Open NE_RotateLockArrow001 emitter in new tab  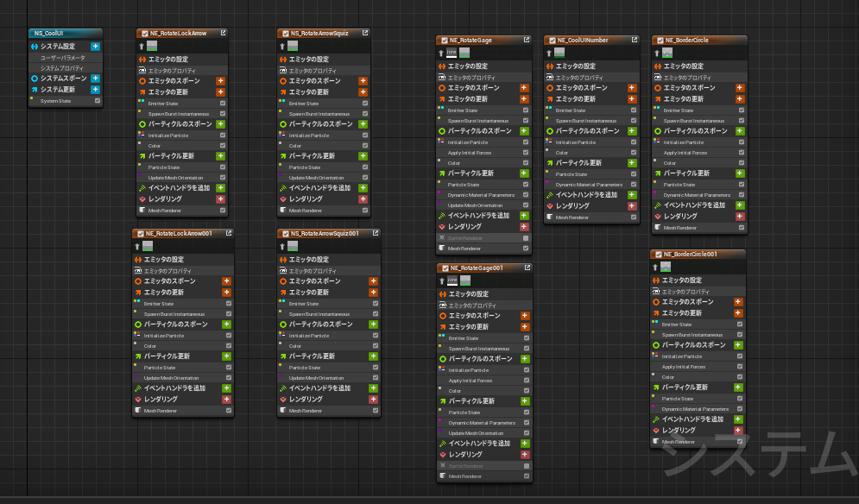tap(229, 233)
